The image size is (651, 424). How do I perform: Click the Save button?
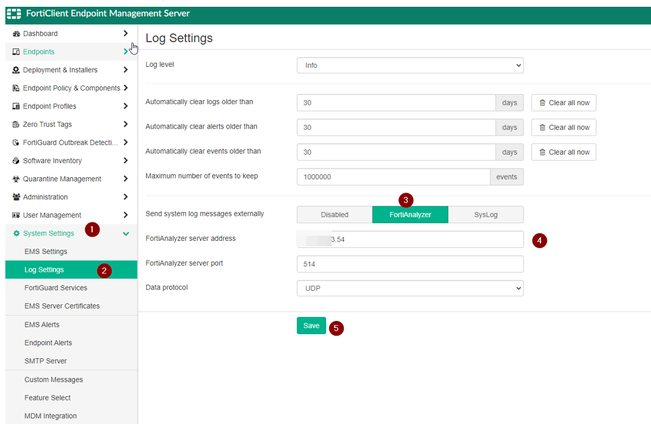click(311, 326)
